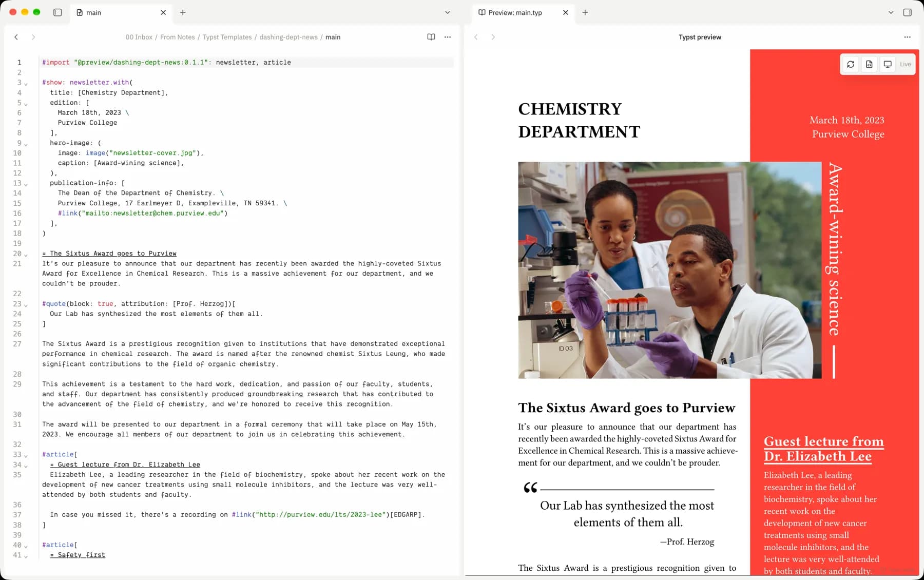The height and width of the screenshot is (580, 924).
Task: Add a new tab next to main
Action: point(183,12)
